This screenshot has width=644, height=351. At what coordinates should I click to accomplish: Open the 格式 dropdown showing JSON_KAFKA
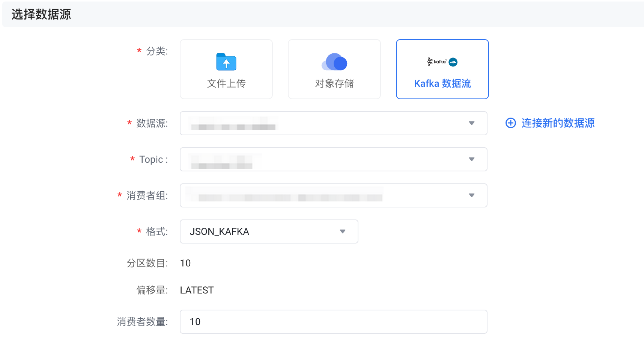click(269, 231)
